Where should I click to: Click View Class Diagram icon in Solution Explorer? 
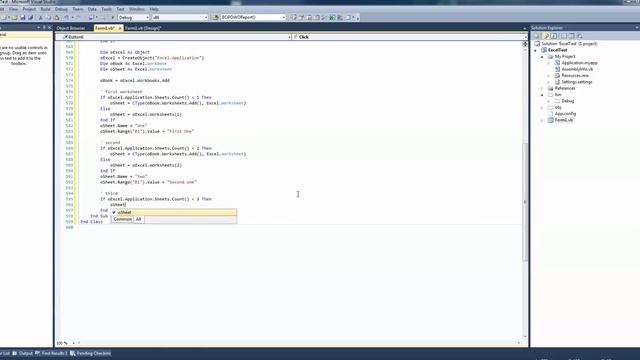[580, 36]
